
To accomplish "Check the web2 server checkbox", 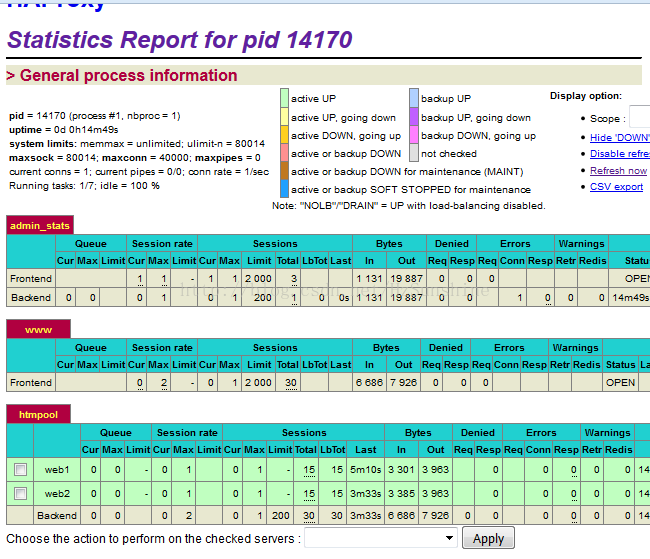I will coord(20,493).
